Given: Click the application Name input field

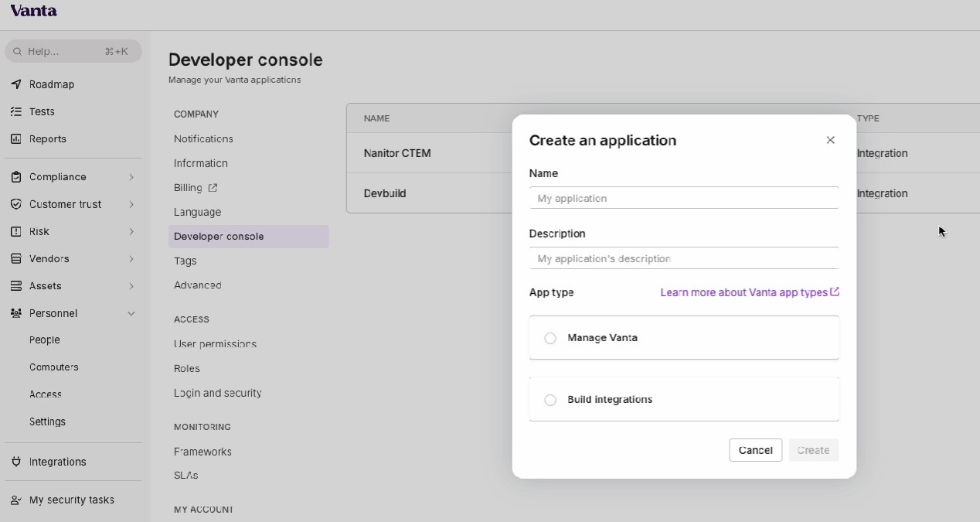Looking at the screenshot, I should [684, 198].
